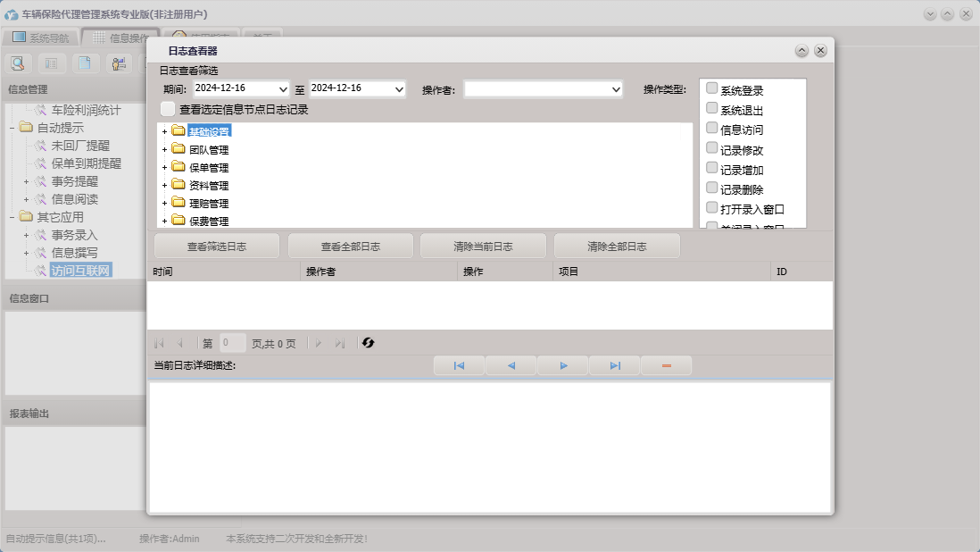Click the 清除全部日志 button

(617, 247)
